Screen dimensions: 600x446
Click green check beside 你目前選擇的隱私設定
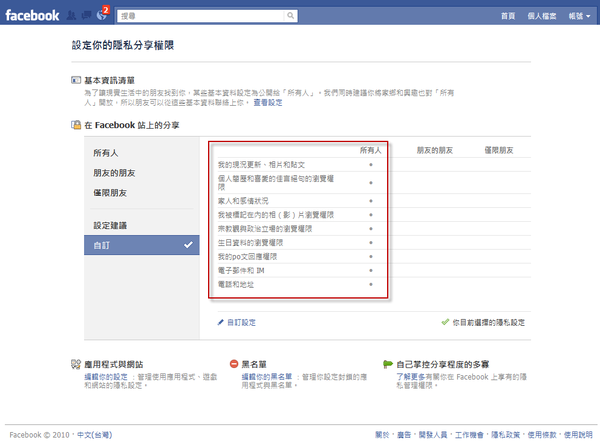pyautogui.click(x=445, y=322)
